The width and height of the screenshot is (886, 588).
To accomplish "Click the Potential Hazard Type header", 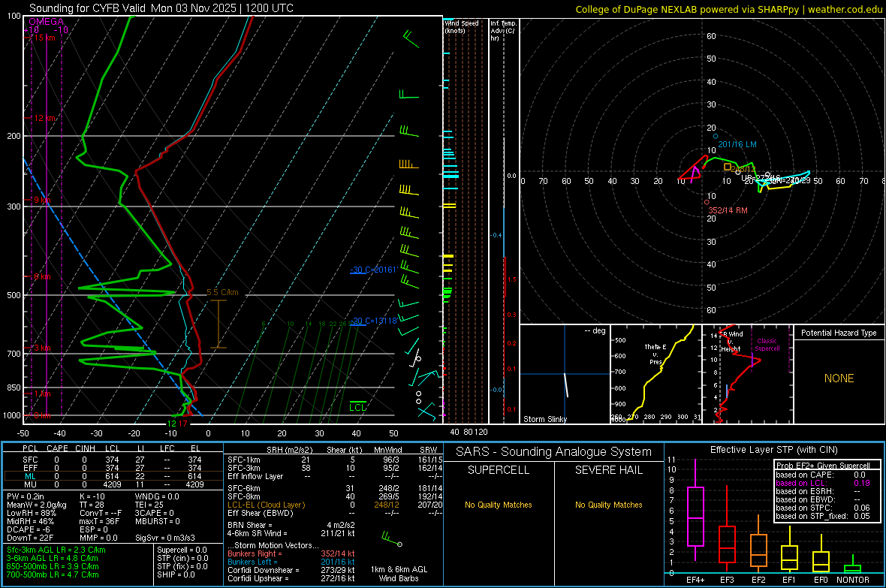I will coord(839,333).
